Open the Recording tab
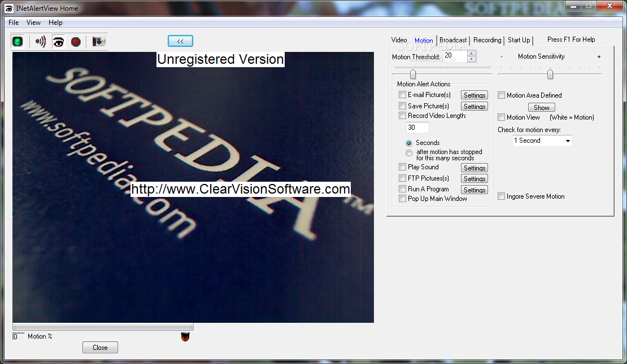This screenshot has height=364, width=627. pyautogui.click(x=487, y=40)
